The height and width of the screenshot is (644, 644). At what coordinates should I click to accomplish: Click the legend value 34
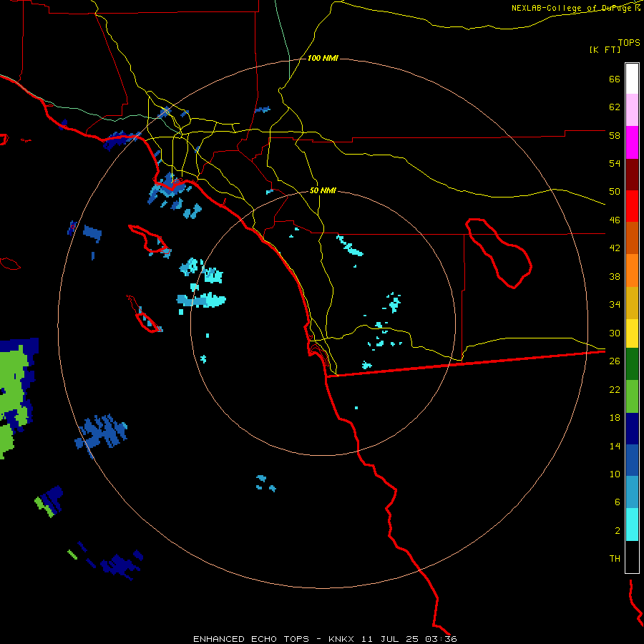[x=615, y=305]
